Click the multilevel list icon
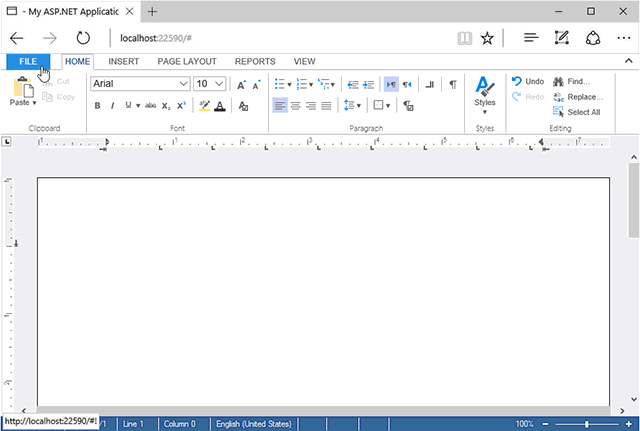The image size is (640, 431). (324, 84)
